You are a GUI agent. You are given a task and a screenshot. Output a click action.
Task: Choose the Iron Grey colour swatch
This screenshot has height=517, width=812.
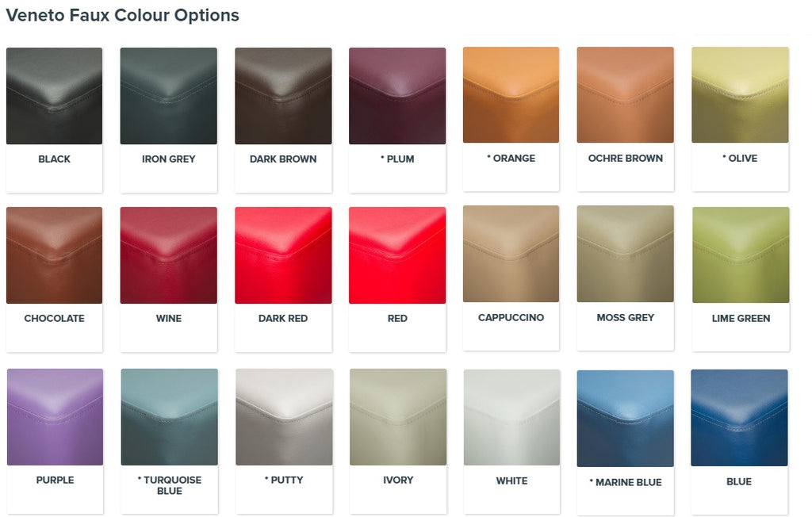coord(169,96)
